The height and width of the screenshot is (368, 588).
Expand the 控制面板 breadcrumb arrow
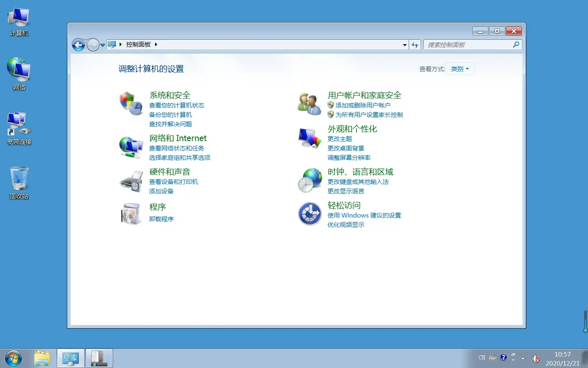[156, 45]
